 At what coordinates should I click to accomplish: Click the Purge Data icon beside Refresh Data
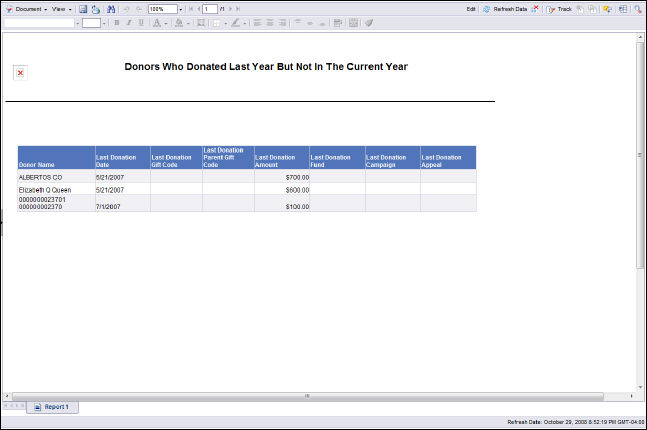(x=535, y=8)
